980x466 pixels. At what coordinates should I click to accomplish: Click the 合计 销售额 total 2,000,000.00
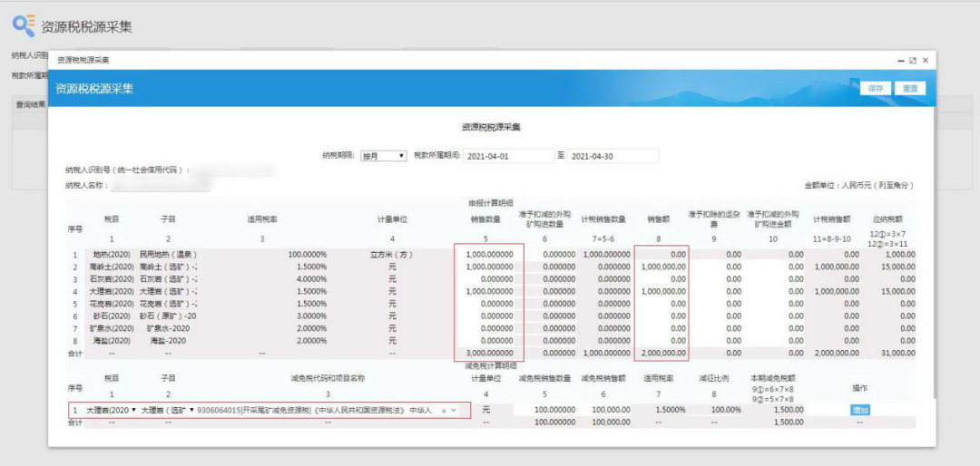click(x=663, y=354)
